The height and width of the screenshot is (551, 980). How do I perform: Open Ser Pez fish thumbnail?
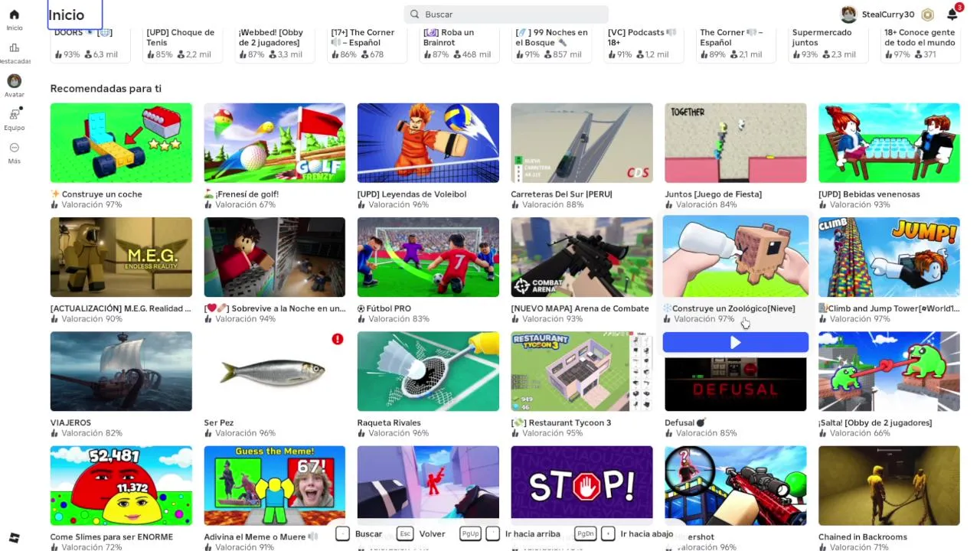274,371
